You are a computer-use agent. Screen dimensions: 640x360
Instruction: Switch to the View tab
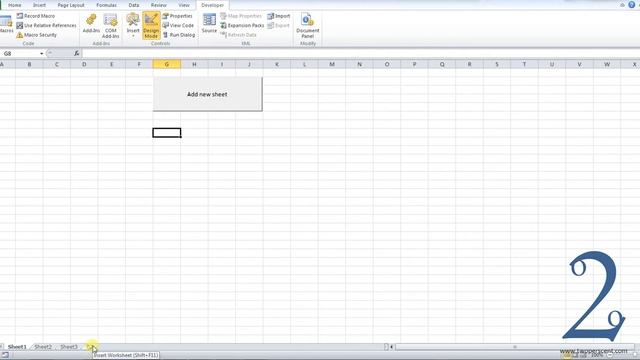point(184,5)
